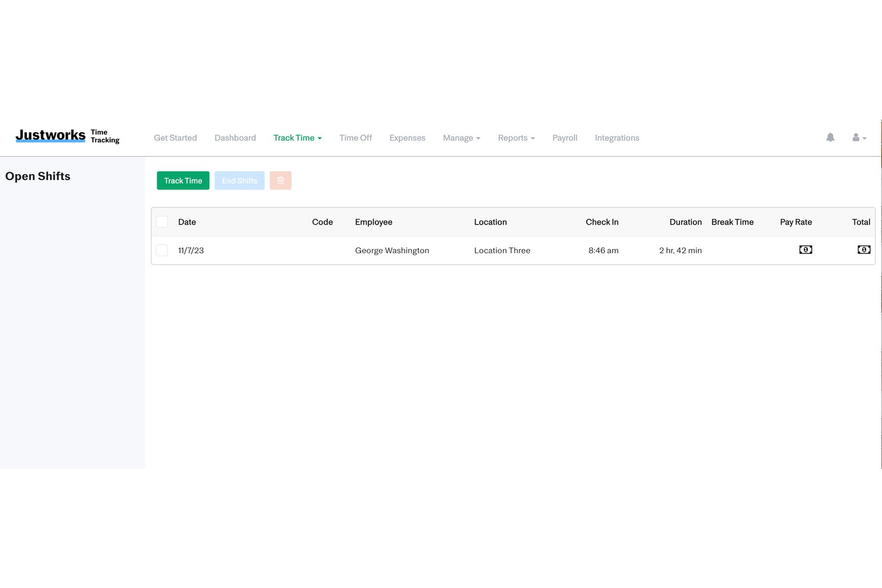
Task: Tick the select-all checkbox in table header
Action: pyautogui.click(x=162, y=222)
